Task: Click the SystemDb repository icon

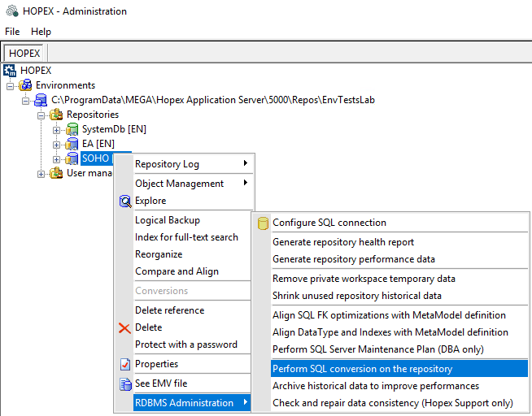Action: click(72, 129)
